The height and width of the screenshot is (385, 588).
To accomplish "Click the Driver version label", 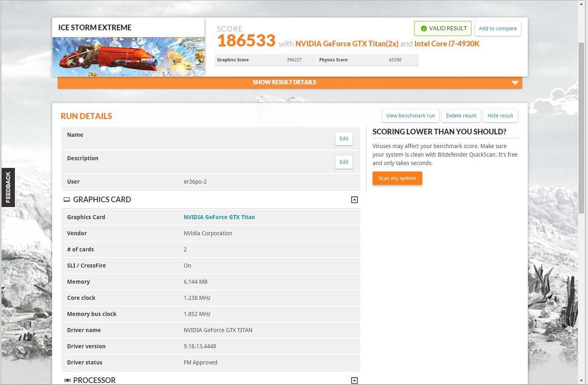I will tap(86, 346).
